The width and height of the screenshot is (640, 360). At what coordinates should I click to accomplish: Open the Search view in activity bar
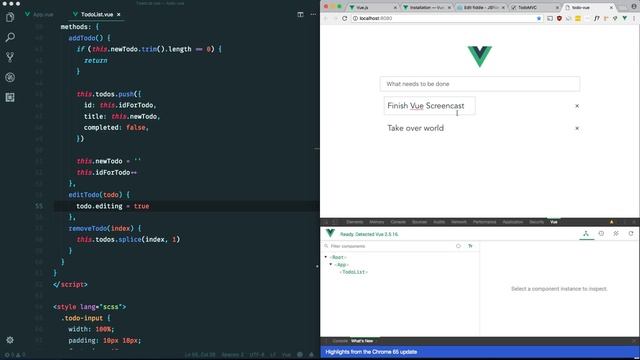tap(10, 37)
